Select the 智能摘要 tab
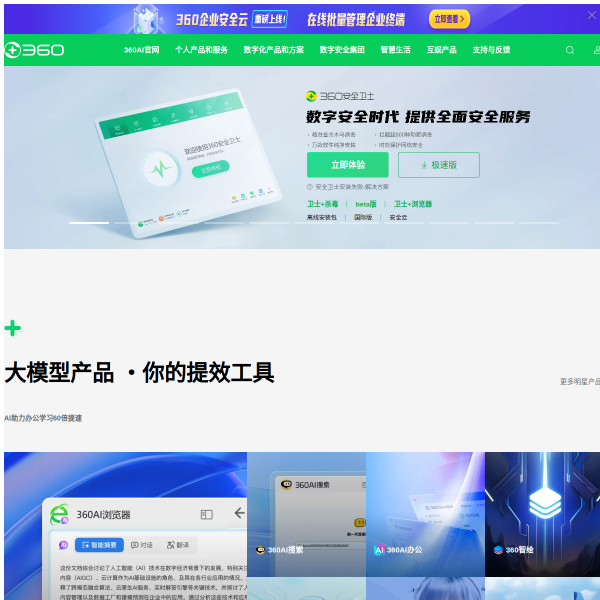The height and width of the screenshot is (600, 600). [x=99, y=545]
